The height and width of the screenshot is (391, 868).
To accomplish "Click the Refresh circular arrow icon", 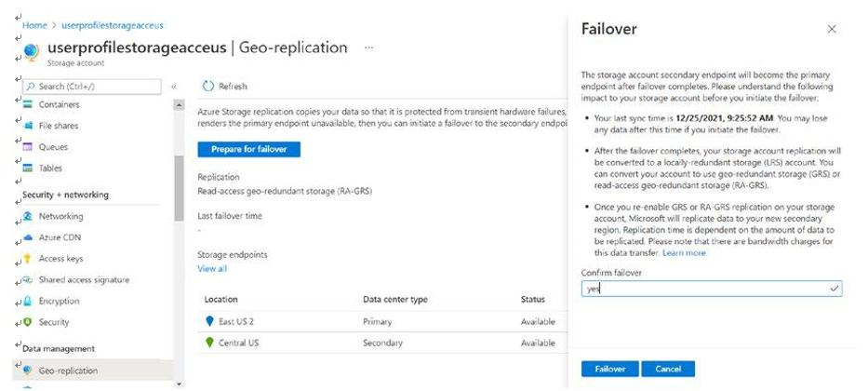I will pos(208,86).
